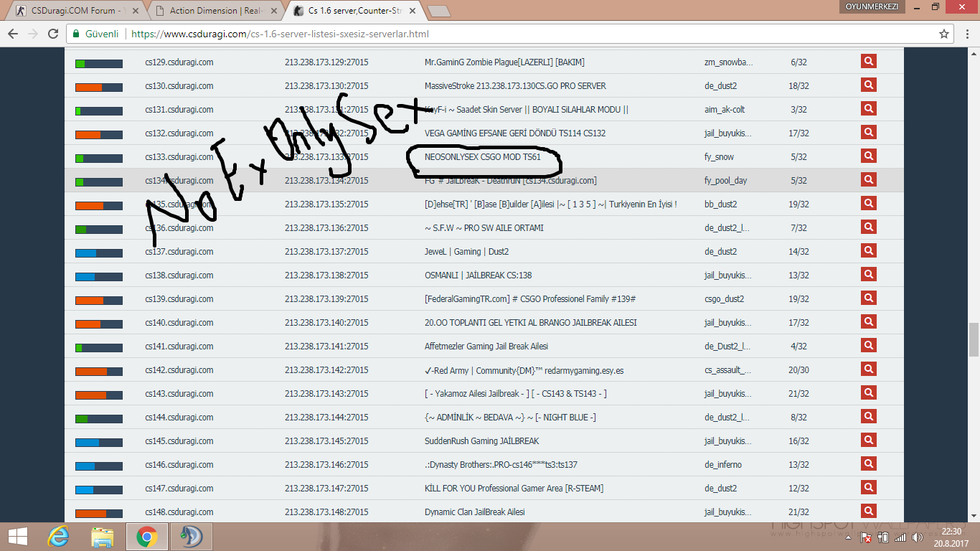Click magnifier for Dynasty Brothers row
Screen dimensions: 980x551
click(869, 464)
